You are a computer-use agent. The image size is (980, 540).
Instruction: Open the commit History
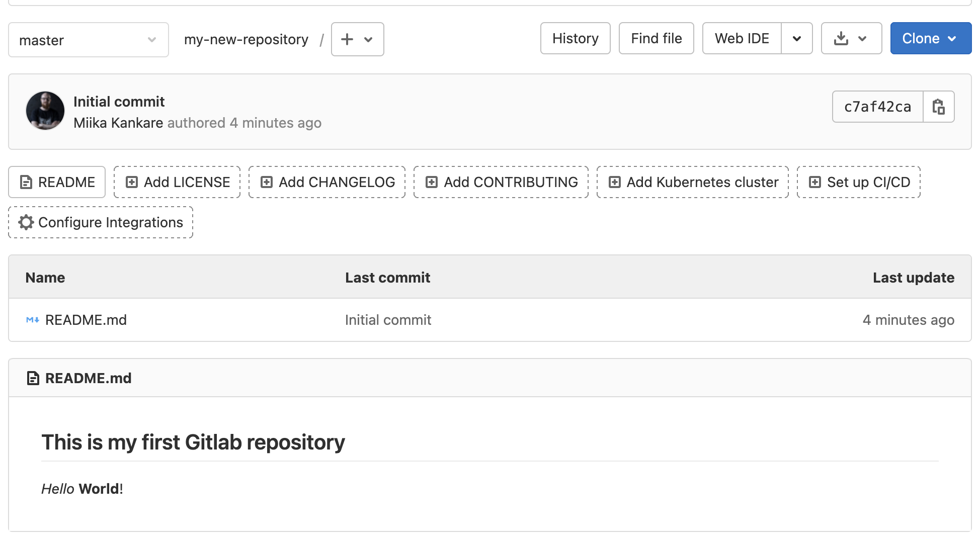(x=575, y=39)
